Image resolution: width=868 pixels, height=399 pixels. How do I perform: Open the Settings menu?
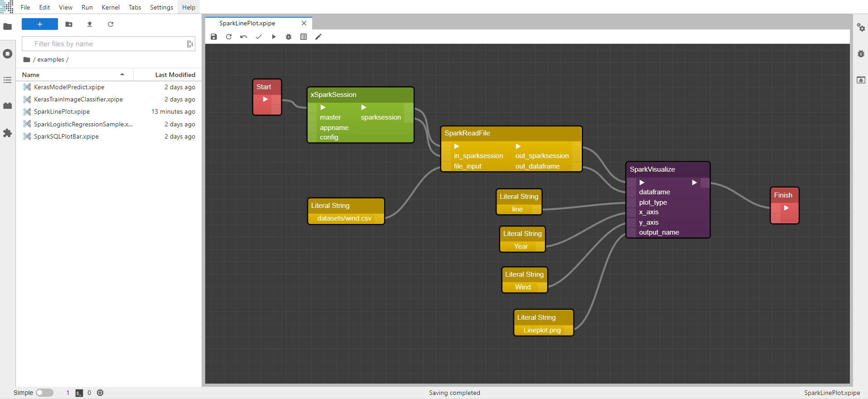click(x=161, y=7)
